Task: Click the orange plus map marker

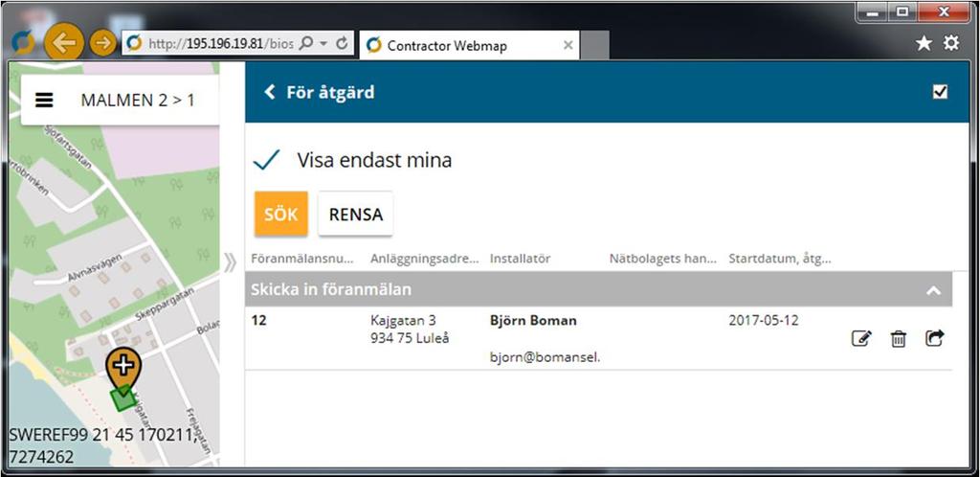Action: tap(123, 369)
